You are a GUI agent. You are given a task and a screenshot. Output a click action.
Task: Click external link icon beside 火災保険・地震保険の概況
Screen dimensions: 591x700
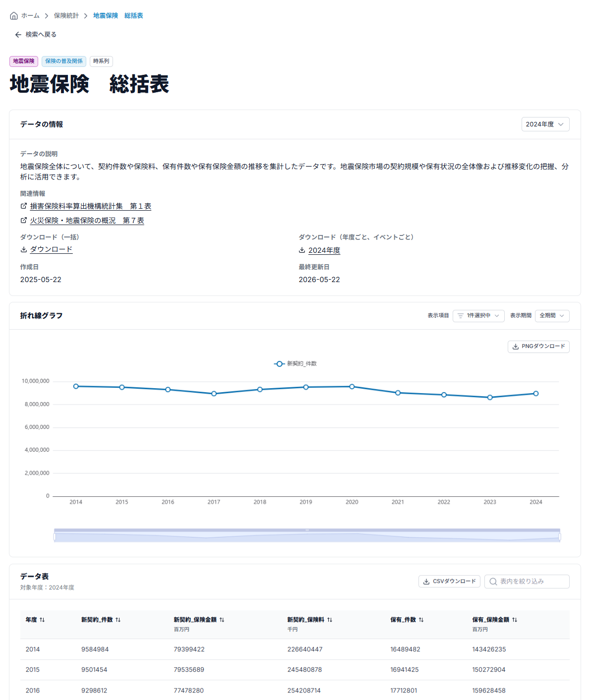pyautogui.click(x=24, y=220)
